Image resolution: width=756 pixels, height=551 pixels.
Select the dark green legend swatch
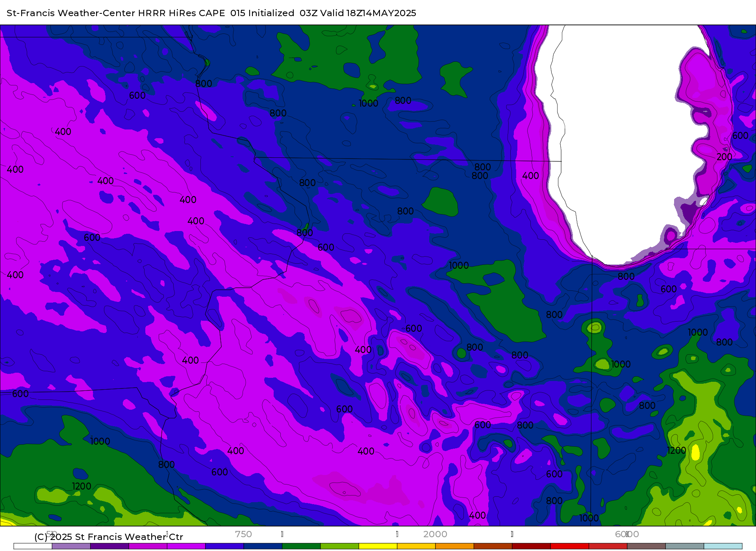[x=301, y=546]
